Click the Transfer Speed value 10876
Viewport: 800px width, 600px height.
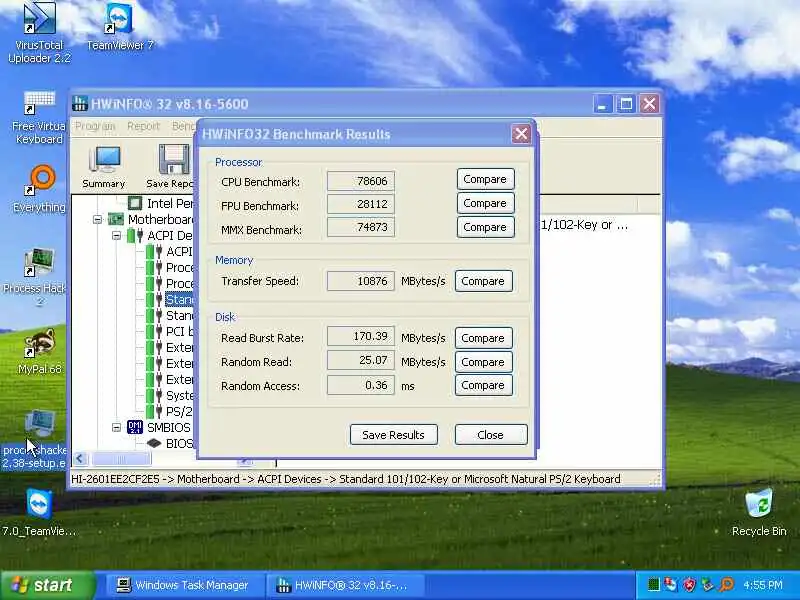pyautogui.click(x=361, y=281)
